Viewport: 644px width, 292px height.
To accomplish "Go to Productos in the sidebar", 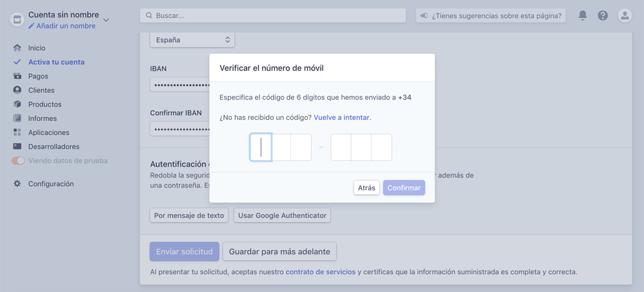I will point(45,104).
